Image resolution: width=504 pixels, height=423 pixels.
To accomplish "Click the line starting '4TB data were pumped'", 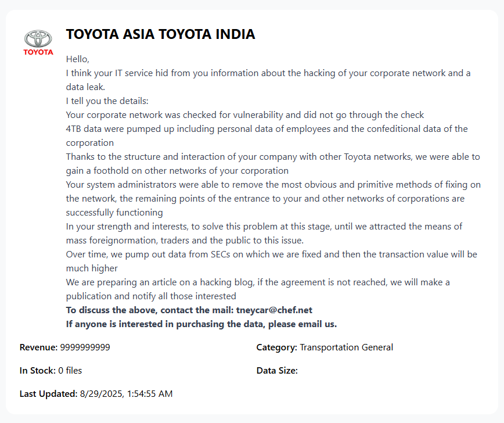I will 267,129.
